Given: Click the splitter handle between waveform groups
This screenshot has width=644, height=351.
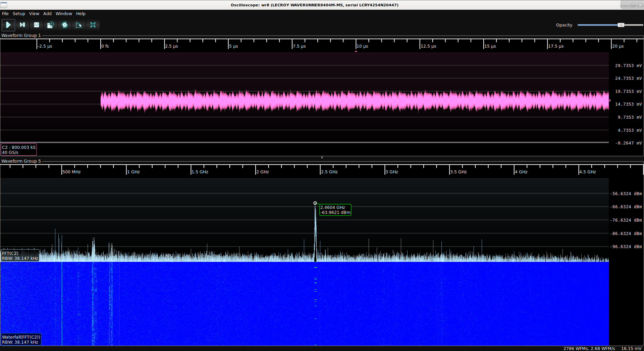Looking at the screenshot, I should pyautogui.click(x=322, y=157).
